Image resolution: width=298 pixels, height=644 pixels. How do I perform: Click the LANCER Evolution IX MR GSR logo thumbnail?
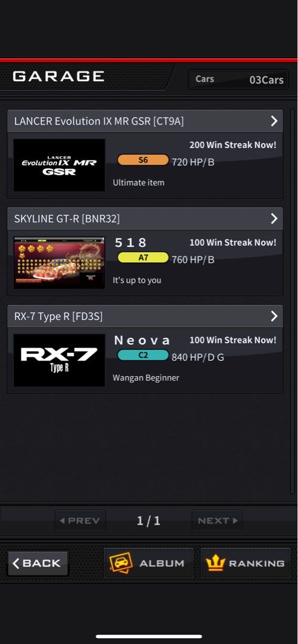click(59, 165)
